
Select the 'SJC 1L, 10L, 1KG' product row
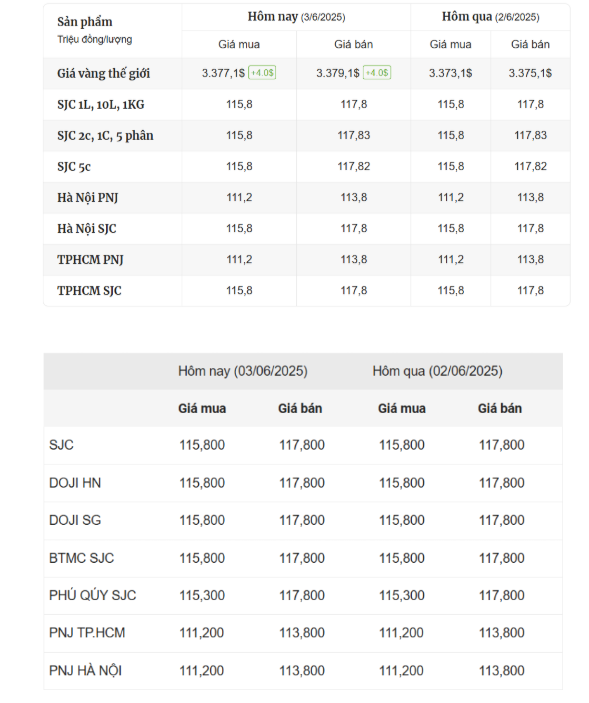coord(307,104)
